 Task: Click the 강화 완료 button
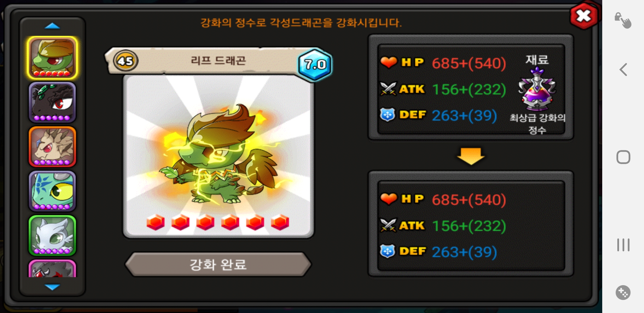(x=218, y=264)
